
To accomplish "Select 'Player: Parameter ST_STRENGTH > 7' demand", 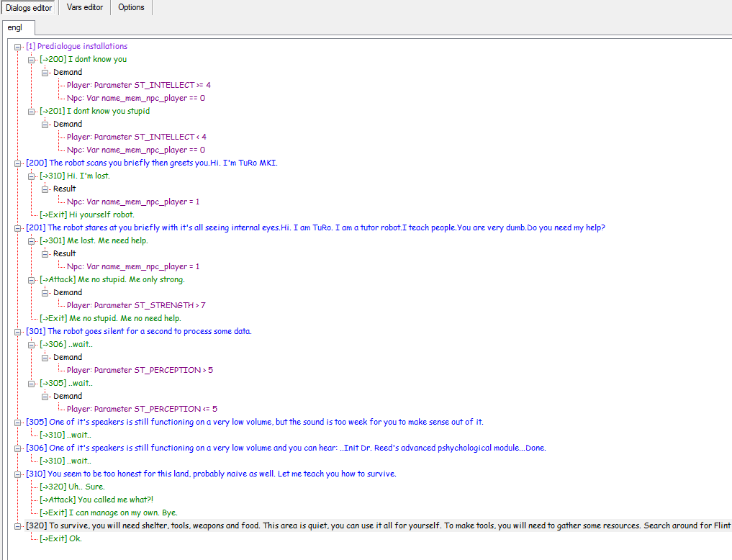I will point(136,305).
